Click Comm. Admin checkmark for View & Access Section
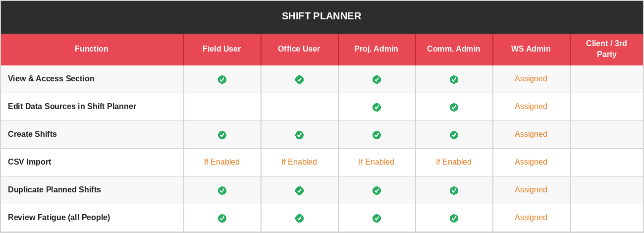644x233 pixels. [454, 79]
